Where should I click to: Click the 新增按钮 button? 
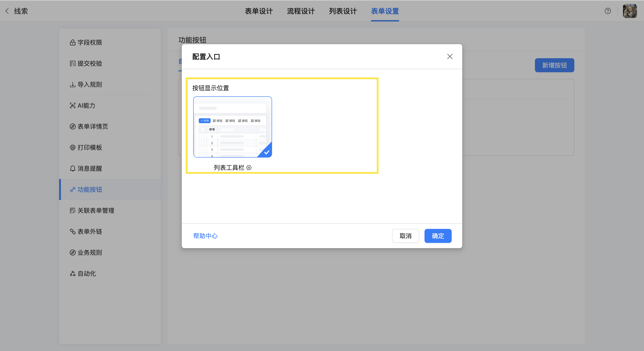pyautogui.click(x=554, y=65)
